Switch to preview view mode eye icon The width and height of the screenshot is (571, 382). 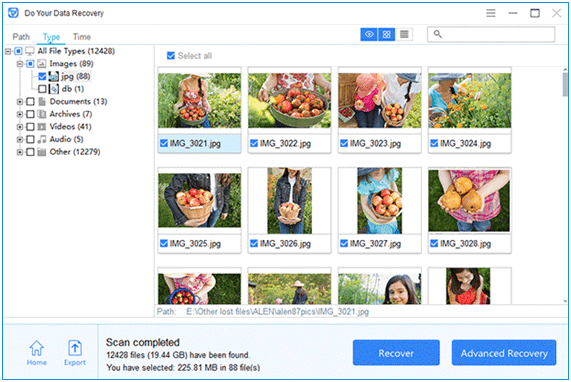369,35
